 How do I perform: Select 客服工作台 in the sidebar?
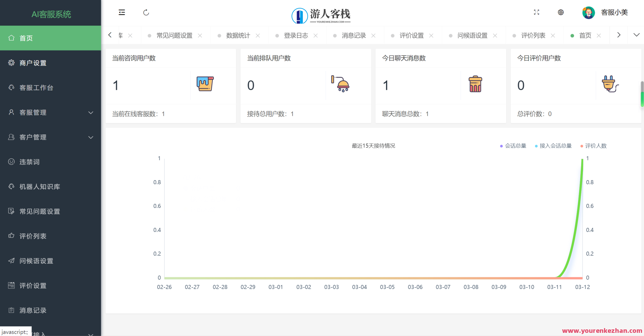click(x=36, y=87)
